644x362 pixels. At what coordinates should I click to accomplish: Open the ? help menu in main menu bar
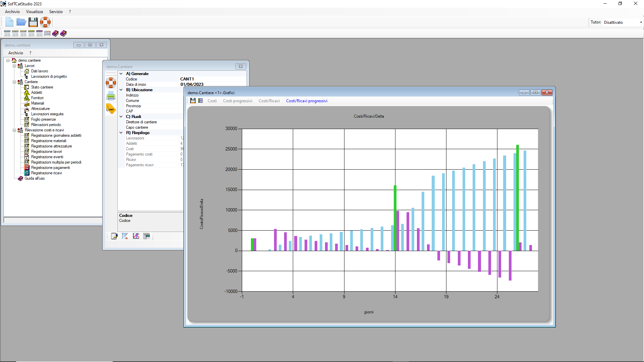pyautogui.click(x=70, y=12)
